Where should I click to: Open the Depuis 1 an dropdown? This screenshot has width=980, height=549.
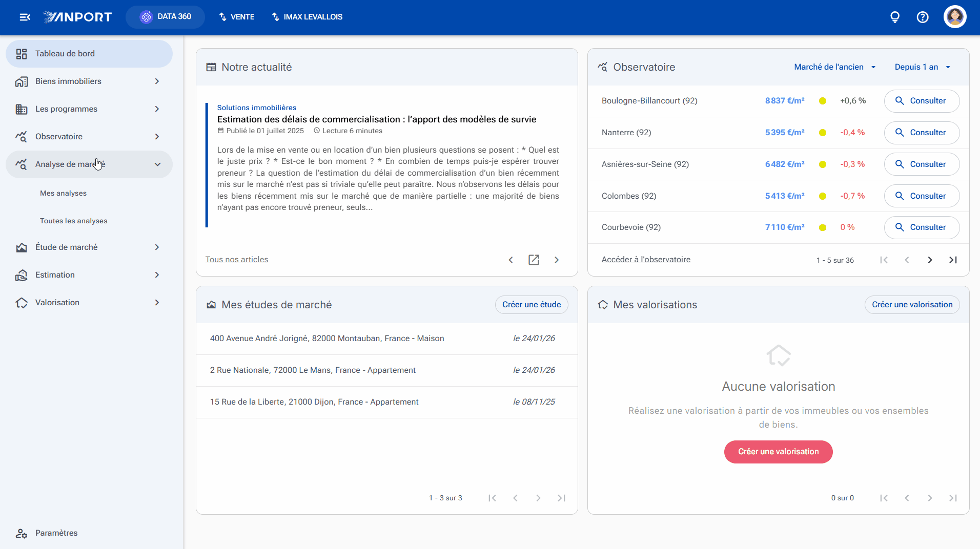tap(923, 67)
